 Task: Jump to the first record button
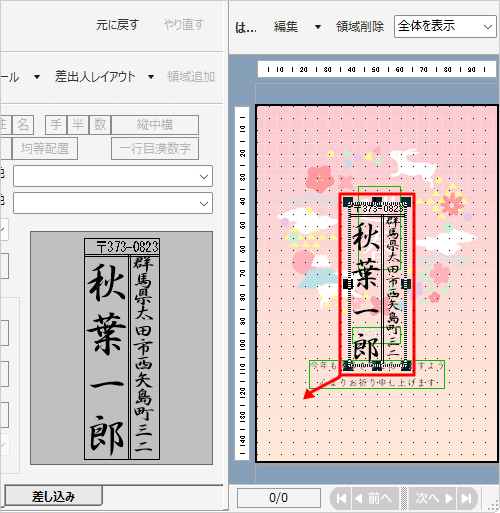coord(341,499)
